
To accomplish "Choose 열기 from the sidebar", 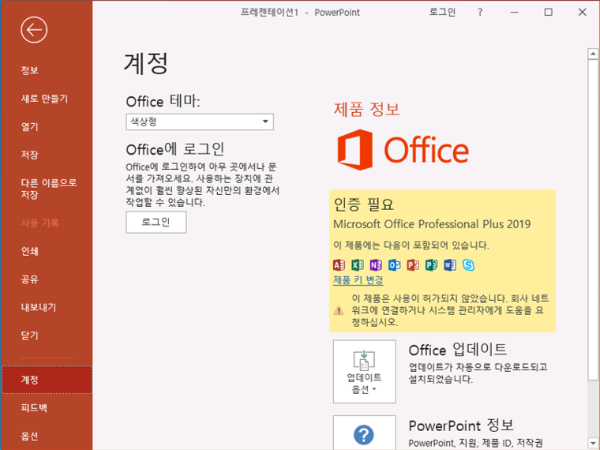I will point(29,127).
